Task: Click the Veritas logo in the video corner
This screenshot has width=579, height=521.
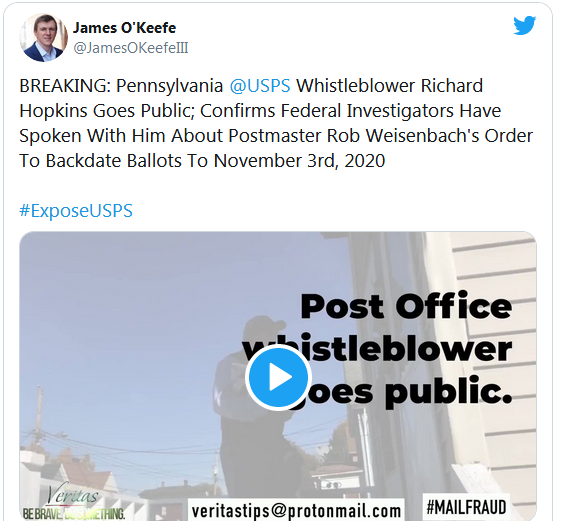Action: (73, 495)
